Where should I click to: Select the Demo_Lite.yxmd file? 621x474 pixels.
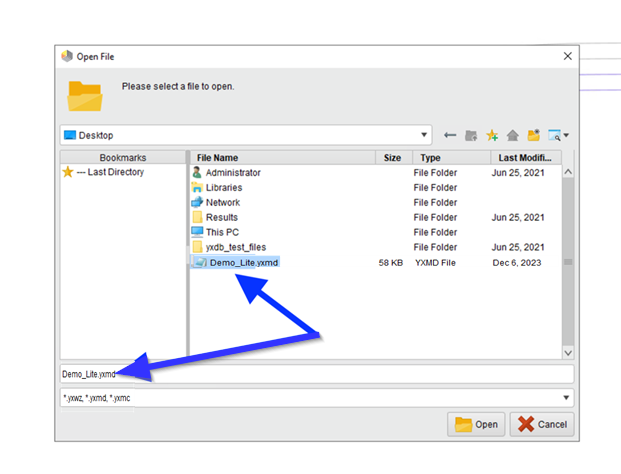[x=243, y=262]
